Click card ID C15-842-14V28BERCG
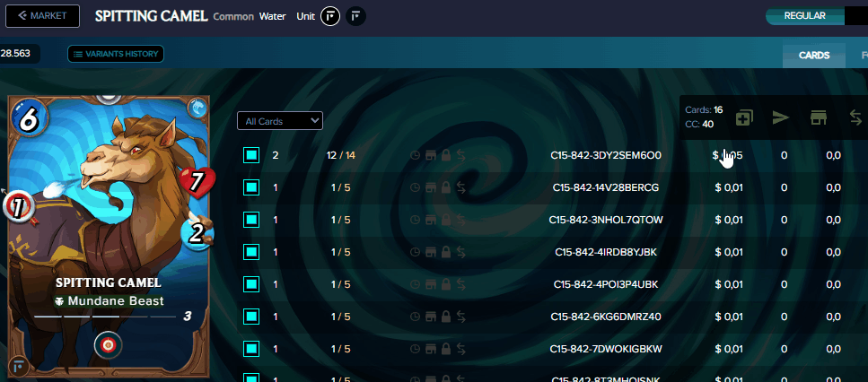868x382 pixels. pos(606,188)
